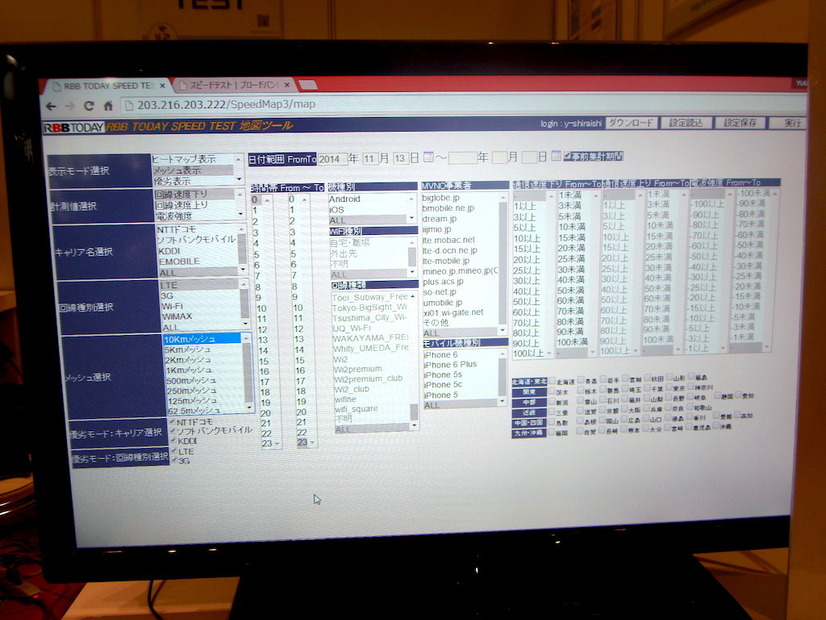The height and width of the screenshot is (620, 826).
Task: Select -100未満 in the signal strength To list
Action: pos(753,193)
